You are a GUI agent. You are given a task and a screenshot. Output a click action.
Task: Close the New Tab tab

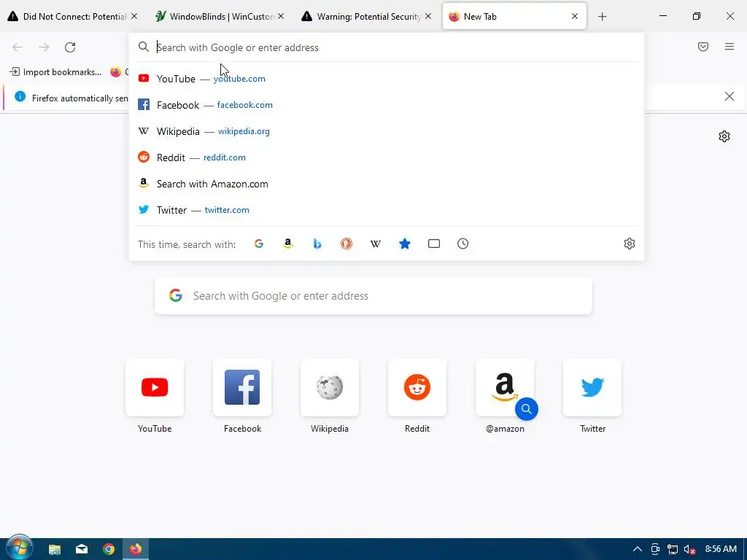[575, 17]
